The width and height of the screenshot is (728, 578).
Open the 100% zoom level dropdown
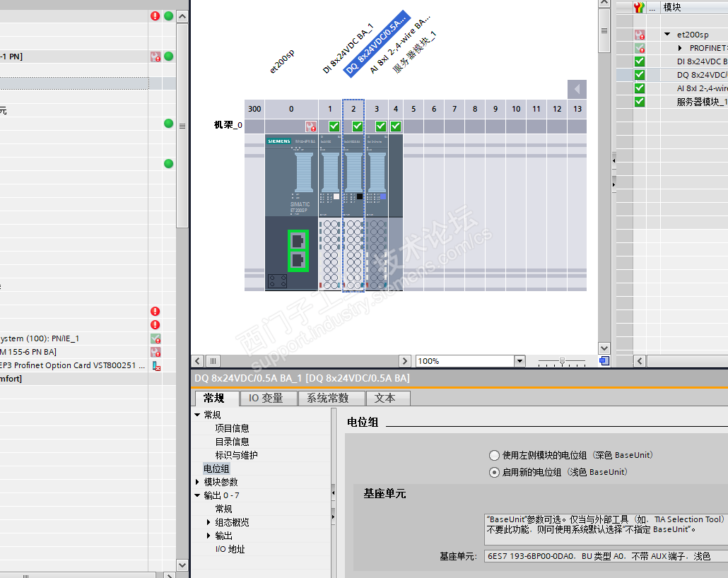520,361
